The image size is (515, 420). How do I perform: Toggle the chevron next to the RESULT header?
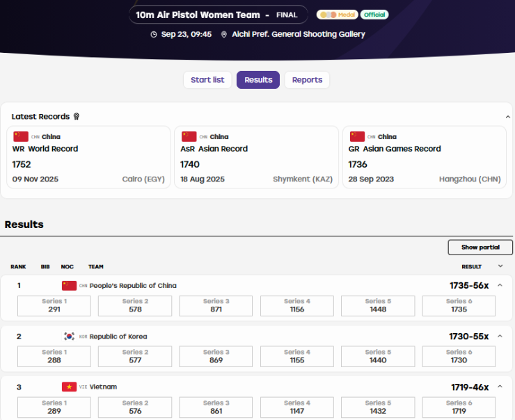coord(500,266)
